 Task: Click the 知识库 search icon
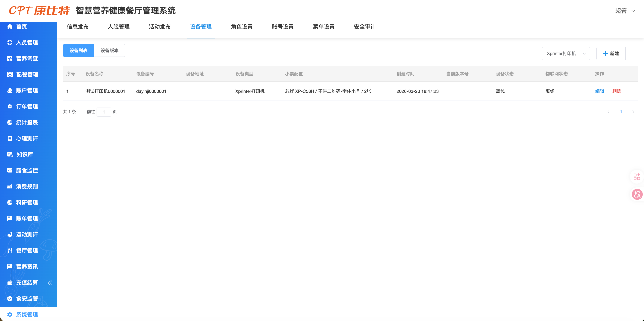click(10, 155)
